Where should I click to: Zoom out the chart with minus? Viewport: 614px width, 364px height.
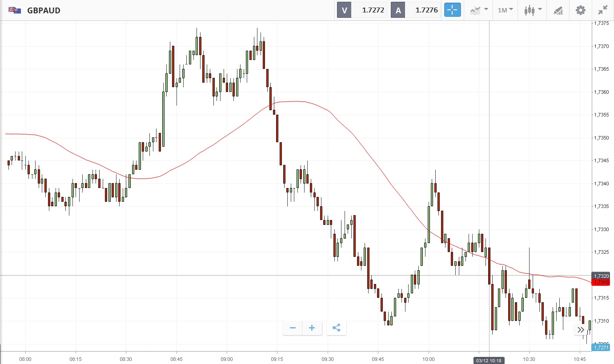coord(293,328)
